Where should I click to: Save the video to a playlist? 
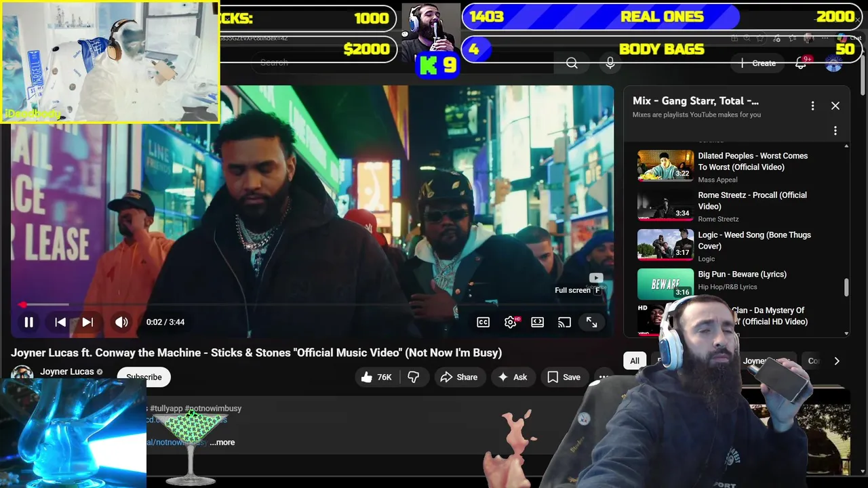tap(564, 378)
